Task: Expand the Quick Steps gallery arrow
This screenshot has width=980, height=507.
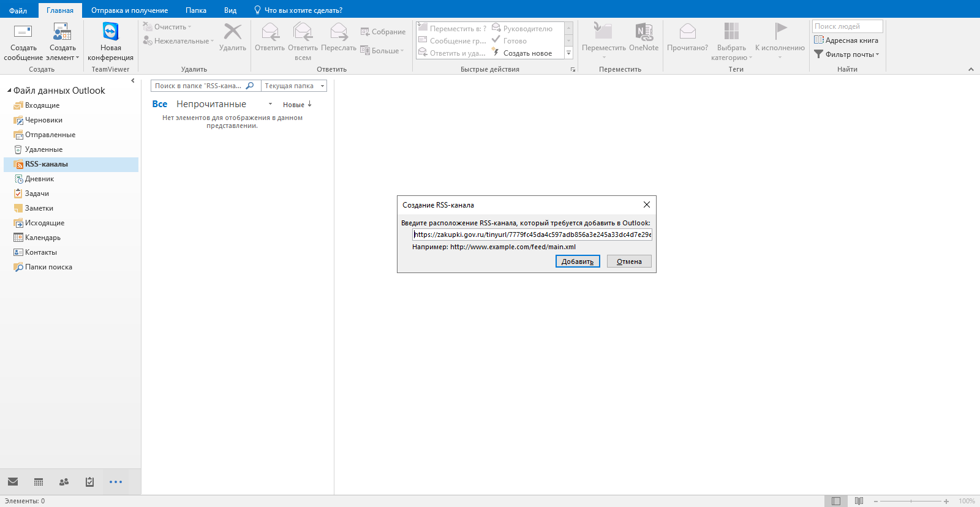Action: [x=569, y=53]
